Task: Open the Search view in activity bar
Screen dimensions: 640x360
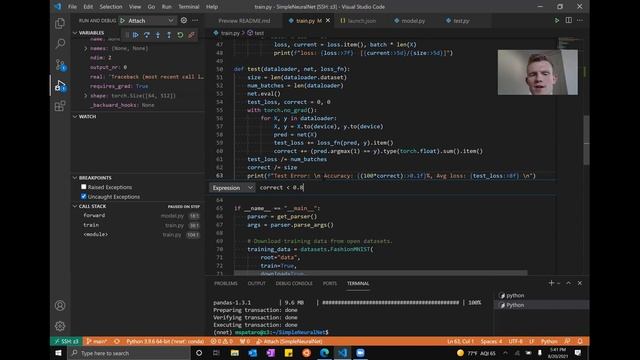Action: [x=60, y=44]
